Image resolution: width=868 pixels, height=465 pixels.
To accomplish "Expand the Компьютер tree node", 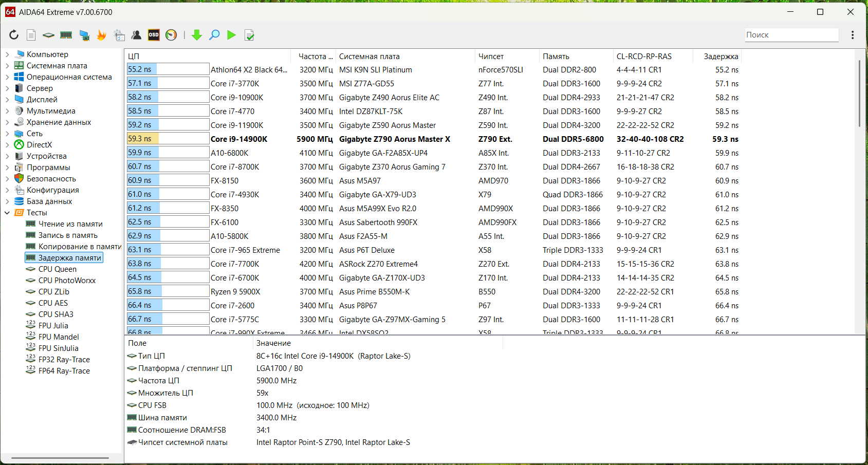I will (7, 54).
